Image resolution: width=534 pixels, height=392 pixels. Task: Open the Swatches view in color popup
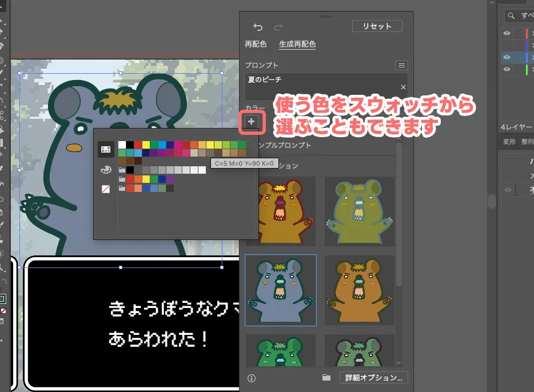click(106, 149)
